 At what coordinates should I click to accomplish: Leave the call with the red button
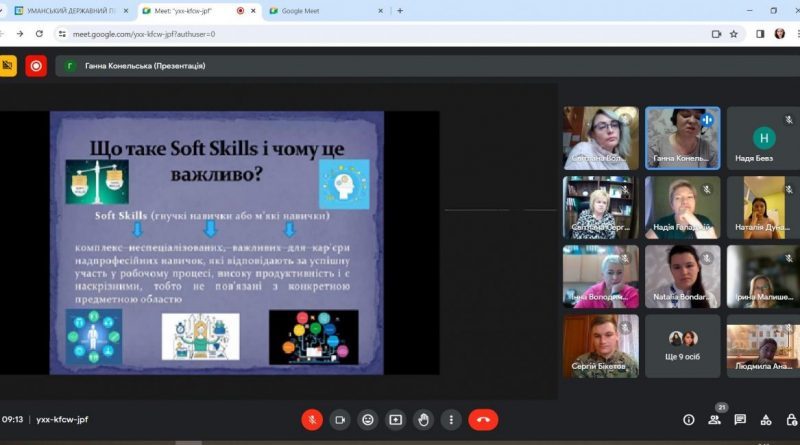[483, 420]
